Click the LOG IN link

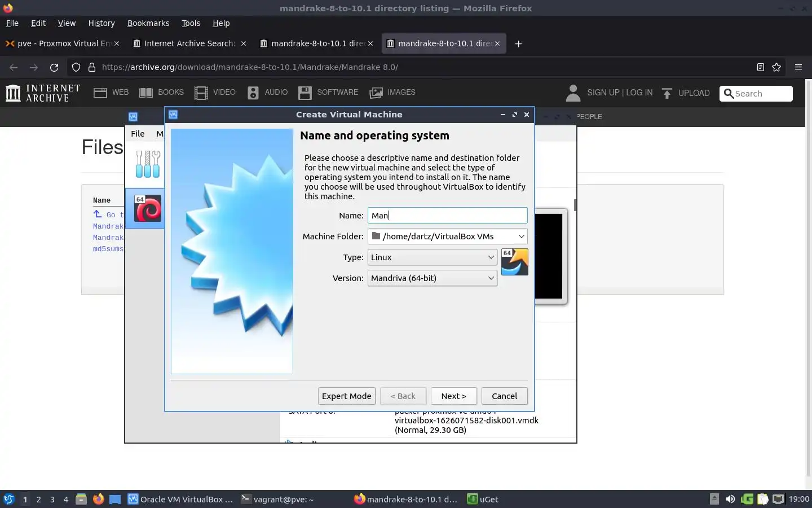[x=639, y=93]
